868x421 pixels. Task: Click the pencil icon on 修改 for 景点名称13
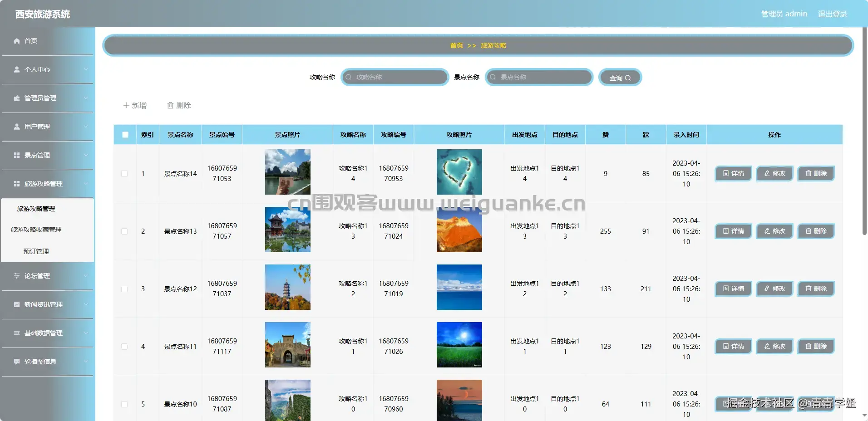(767, 231)
